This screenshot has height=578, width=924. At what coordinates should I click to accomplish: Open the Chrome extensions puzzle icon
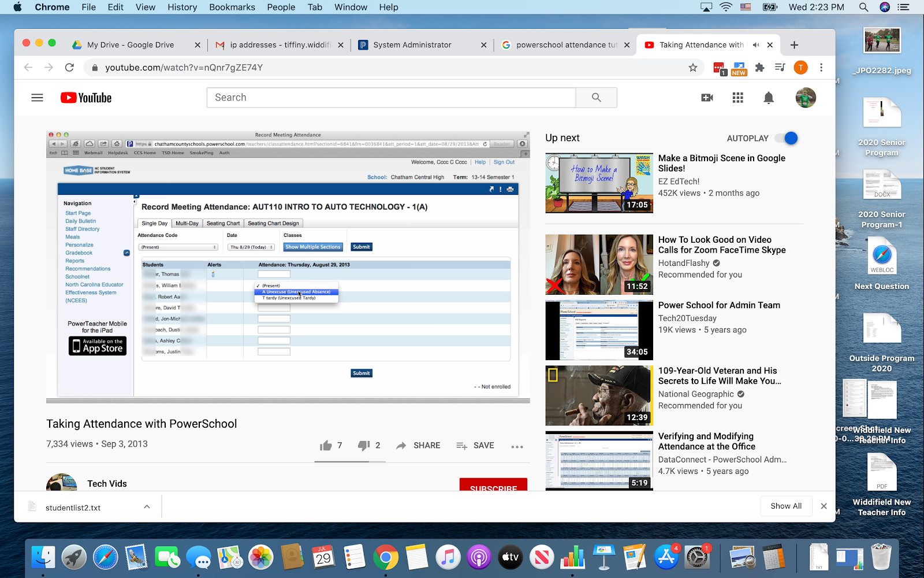coord(759,68)
